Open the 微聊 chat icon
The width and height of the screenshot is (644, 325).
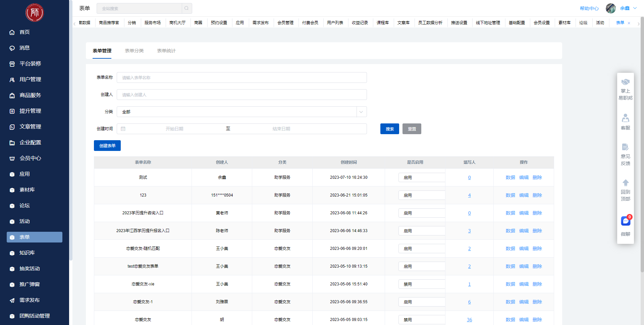(626, 221)
